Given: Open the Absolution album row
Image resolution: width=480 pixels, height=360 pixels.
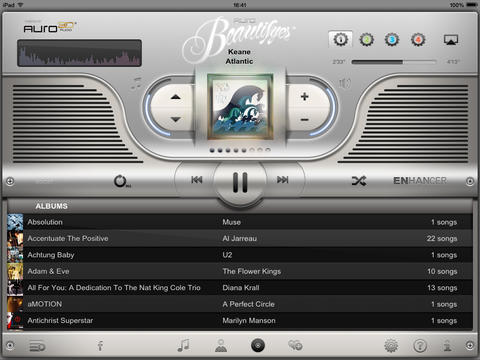Looking at the screenshot, I should click(240, 222).
